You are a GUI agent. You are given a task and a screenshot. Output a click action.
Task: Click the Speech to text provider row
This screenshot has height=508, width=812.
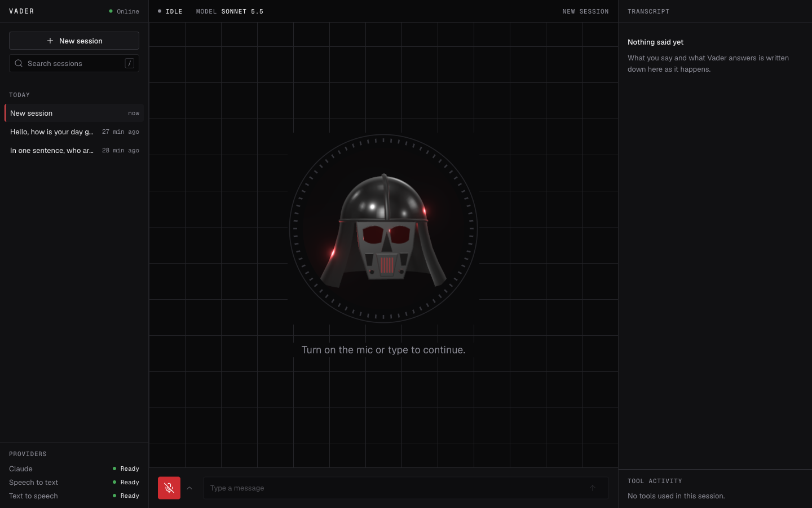[74, 482]
